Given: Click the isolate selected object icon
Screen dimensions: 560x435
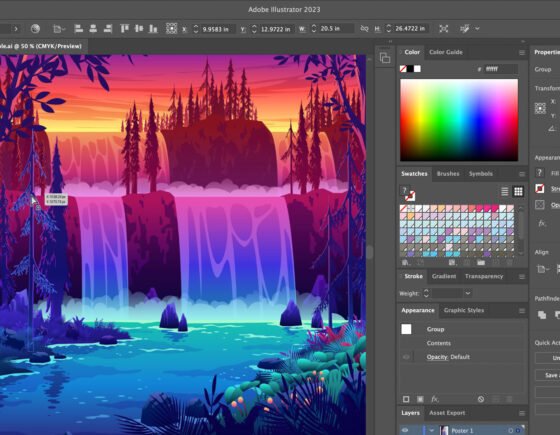Looking at the screenshot, I should 444,29.
